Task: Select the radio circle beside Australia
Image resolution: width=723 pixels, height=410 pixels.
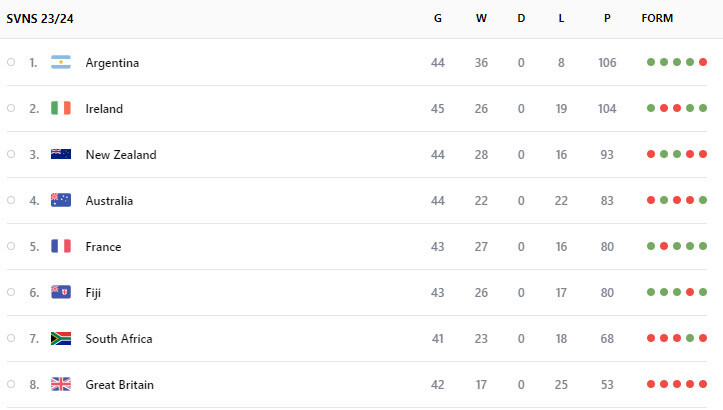Action: pos(11,200)
